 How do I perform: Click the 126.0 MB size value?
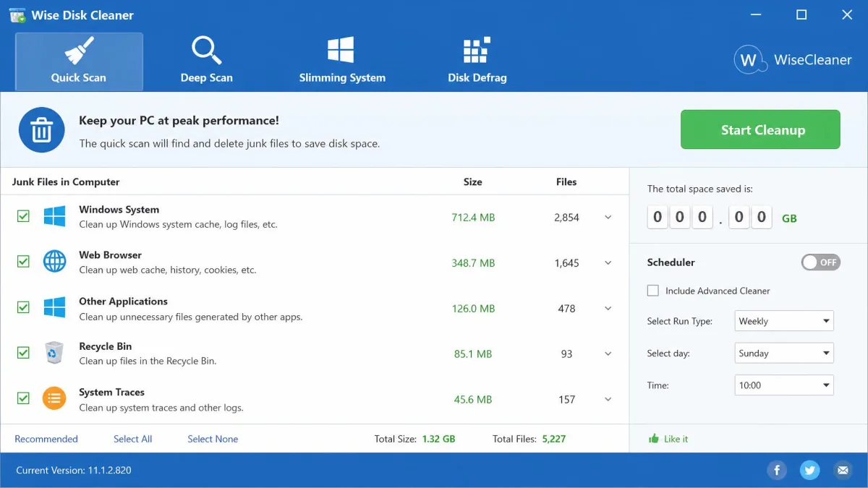coord(473,309)
